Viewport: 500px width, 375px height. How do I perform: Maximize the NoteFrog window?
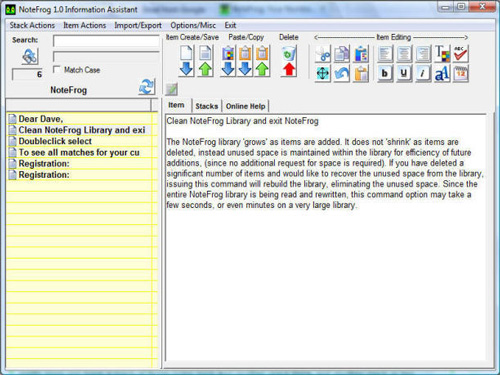461,7
